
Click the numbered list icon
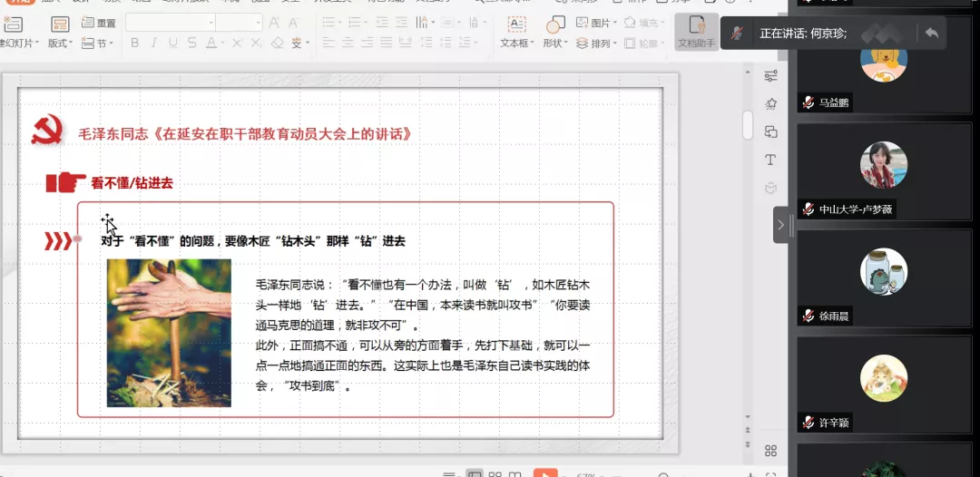pyautogui.click(x=355, y=23)
